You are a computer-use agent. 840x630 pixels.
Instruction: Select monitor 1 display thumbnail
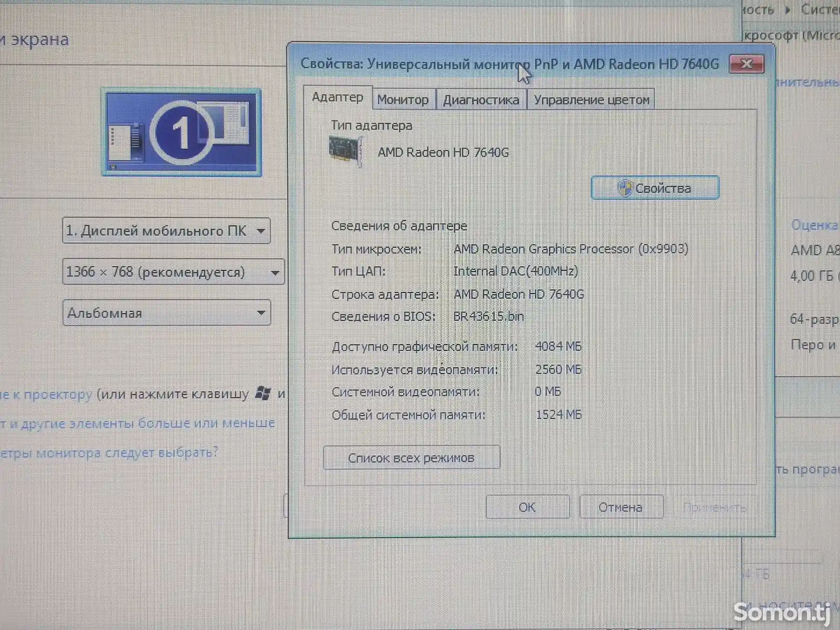182,132
